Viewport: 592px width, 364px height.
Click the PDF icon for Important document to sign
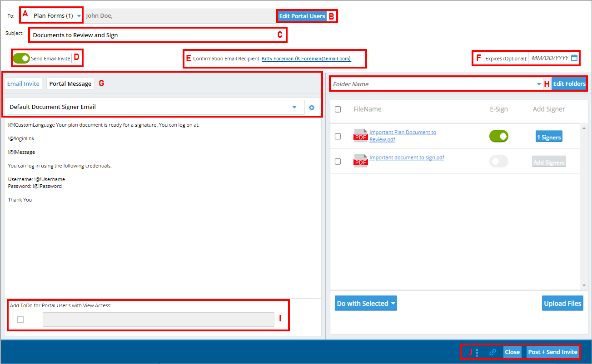[360, 160]
